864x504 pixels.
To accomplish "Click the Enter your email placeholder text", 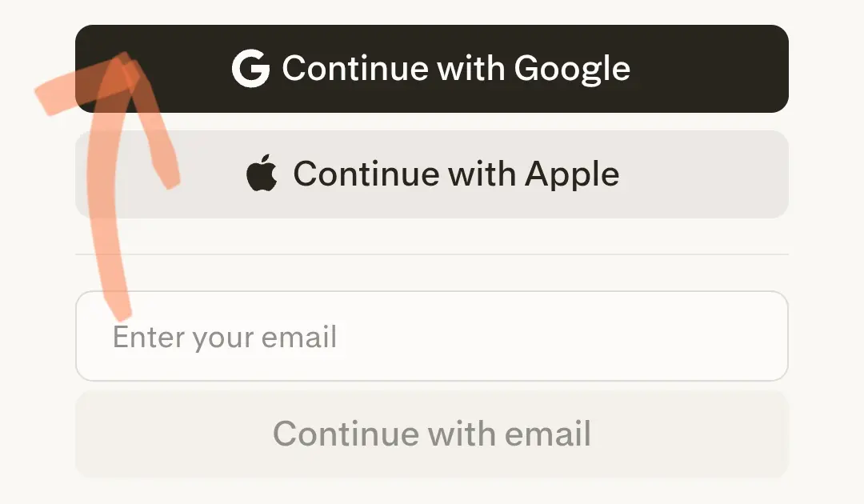I will pos(224,337).
